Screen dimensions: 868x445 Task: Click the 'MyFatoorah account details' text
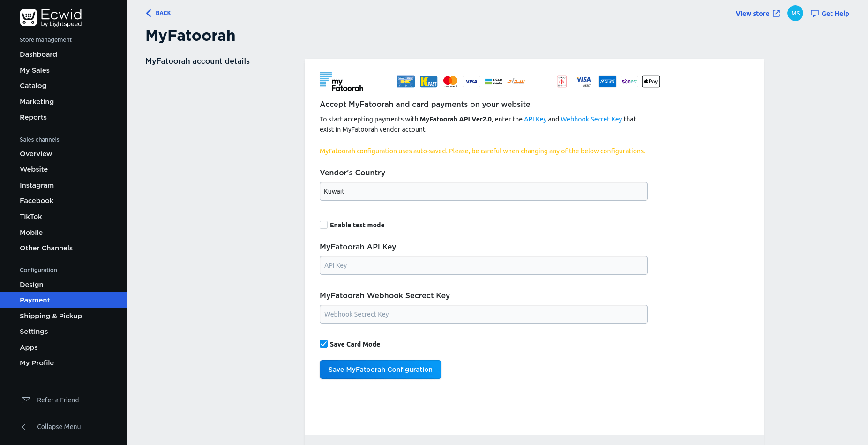(197, 61)
